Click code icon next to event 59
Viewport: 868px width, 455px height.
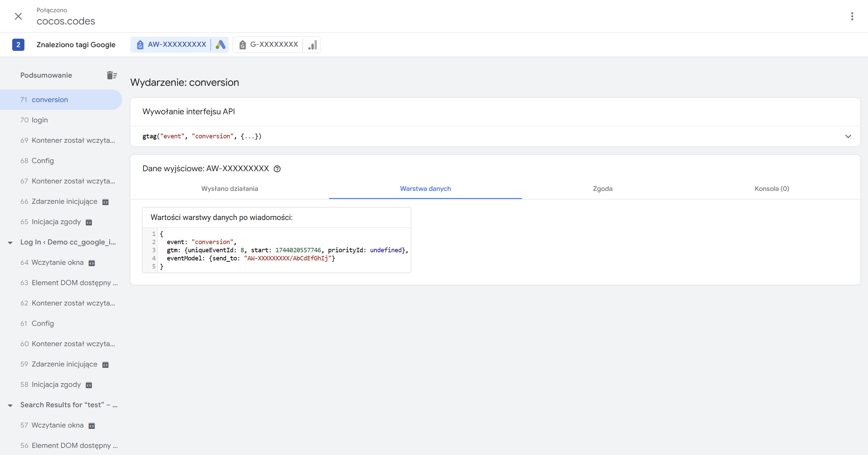click(x=105, y=365)
